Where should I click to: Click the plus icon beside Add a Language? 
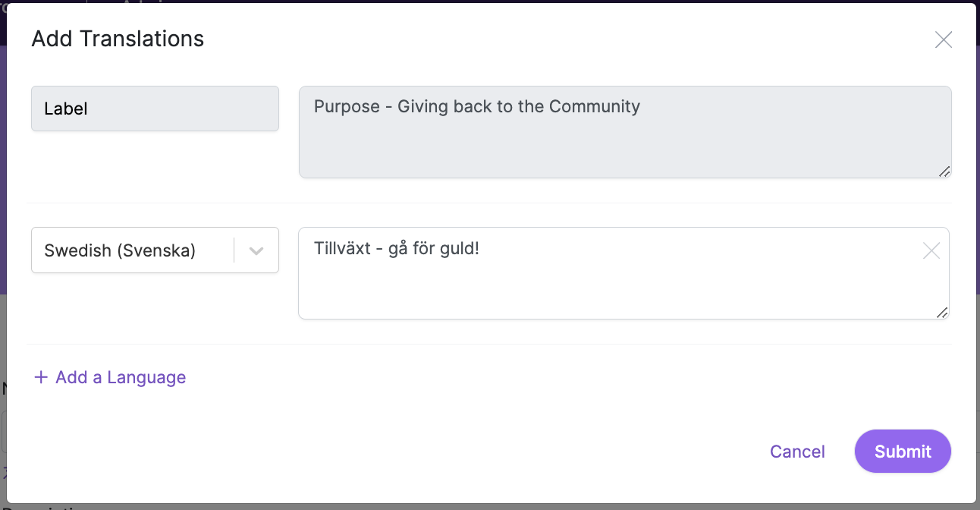pyautogui.click(x=41, y=377)
